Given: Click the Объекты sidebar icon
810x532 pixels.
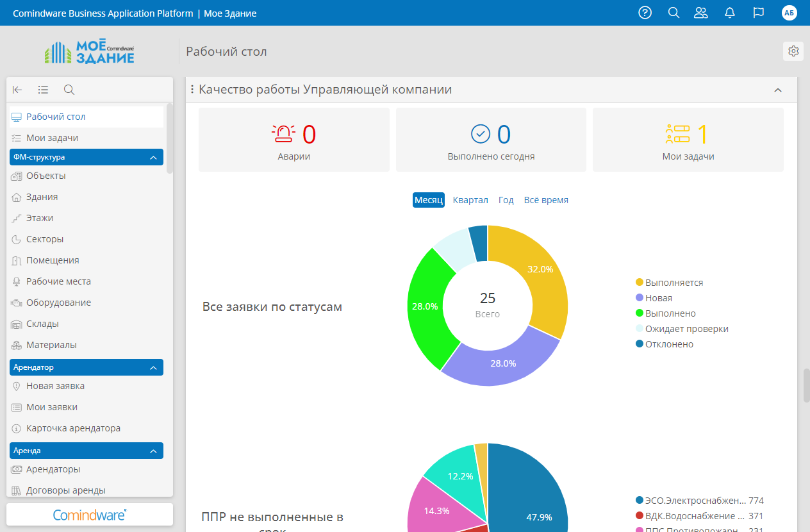Looking at the screenshot, I should click(x=17, y=176).
